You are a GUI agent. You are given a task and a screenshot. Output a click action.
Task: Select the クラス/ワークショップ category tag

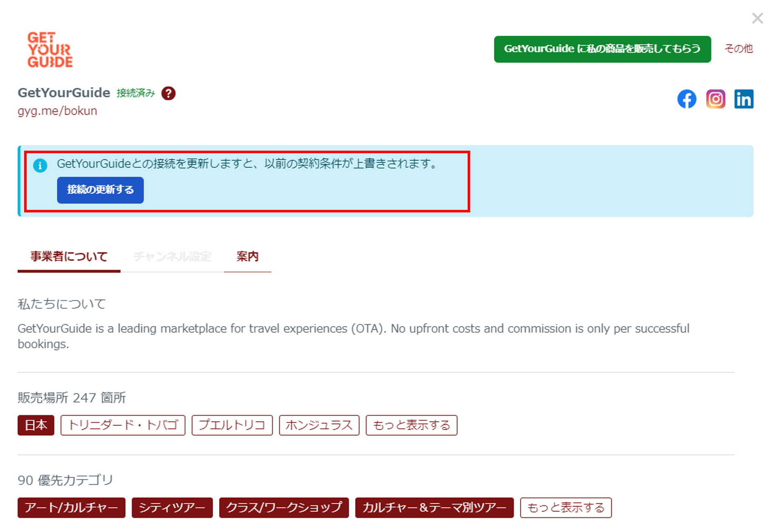coord(283,508)
